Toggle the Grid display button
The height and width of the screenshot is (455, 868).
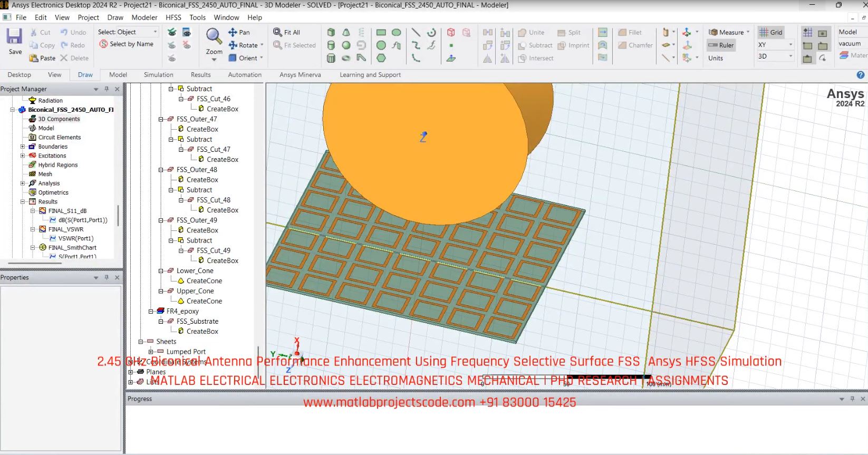(x=771, y=32)
